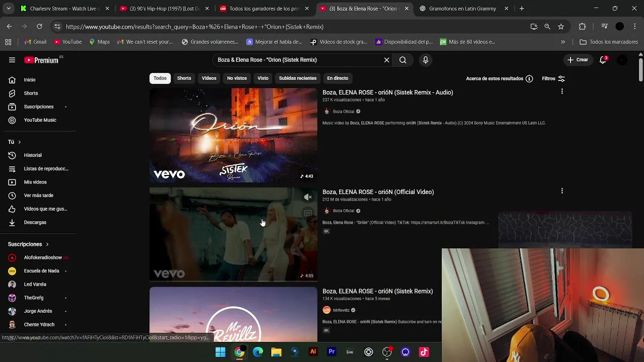Expand the Tú section
Viewport: 644px width, 362px height.
pos(15,142)
